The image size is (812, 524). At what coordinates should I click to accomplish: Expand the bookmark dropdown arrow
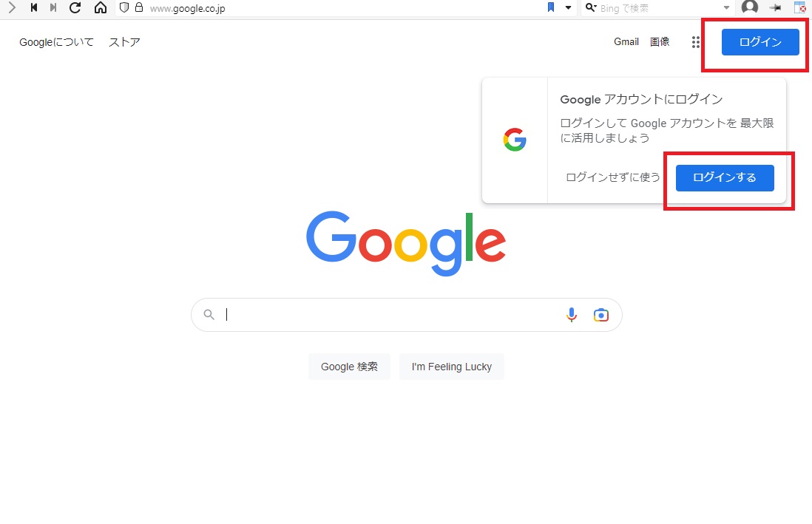(x=568, y=7)
